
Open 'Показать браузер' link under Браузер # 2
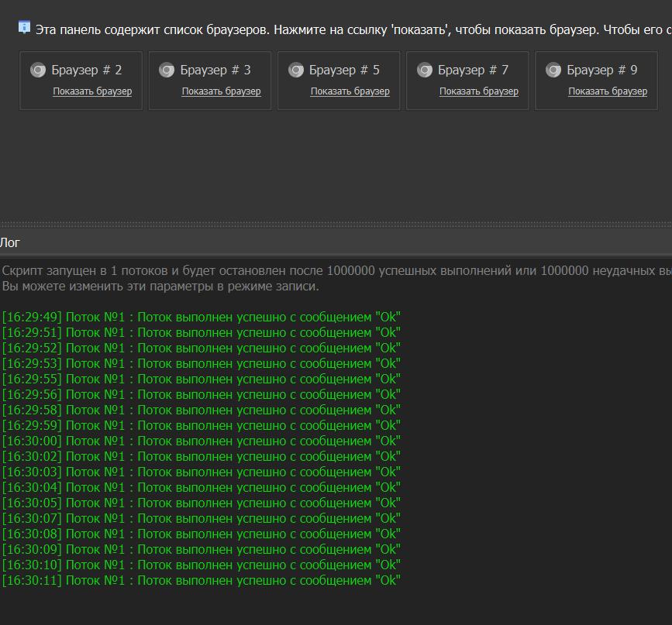coord(92,91)
